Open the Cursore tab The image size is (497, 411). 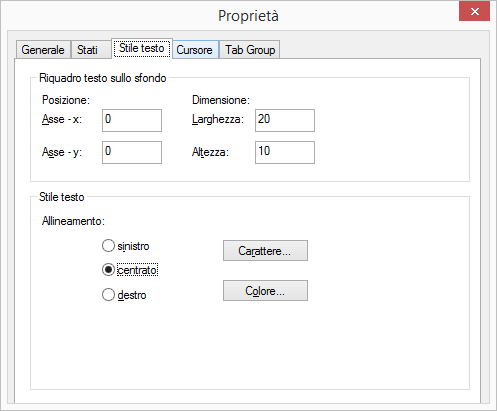[x=195, y=50]
